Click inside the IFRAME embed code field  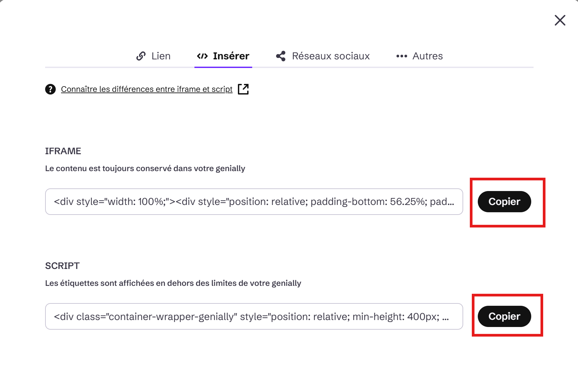click(254, 202)
